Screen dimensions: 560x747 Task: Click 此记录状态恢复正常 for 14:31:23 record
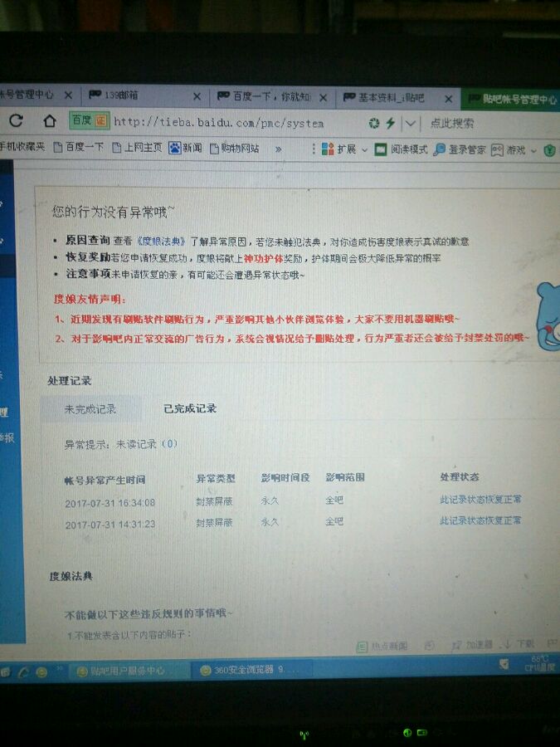click(x=480, y=520)
